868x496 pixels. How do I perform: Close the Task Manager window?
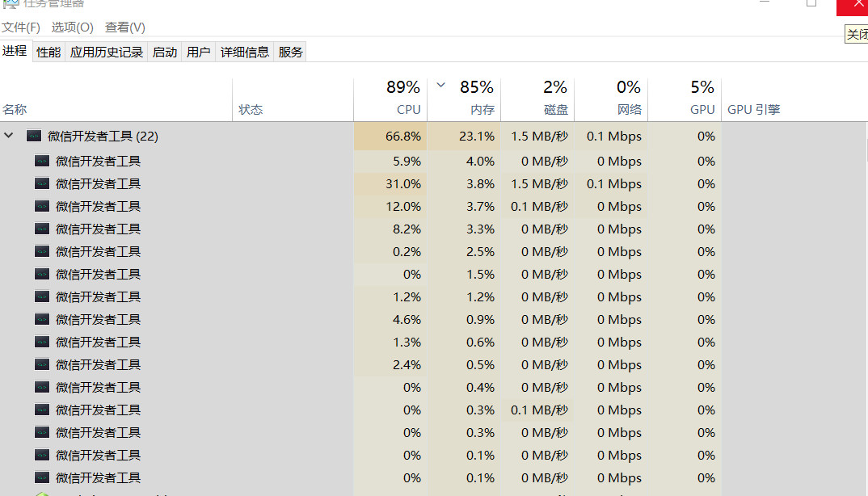tap(853, 6)
